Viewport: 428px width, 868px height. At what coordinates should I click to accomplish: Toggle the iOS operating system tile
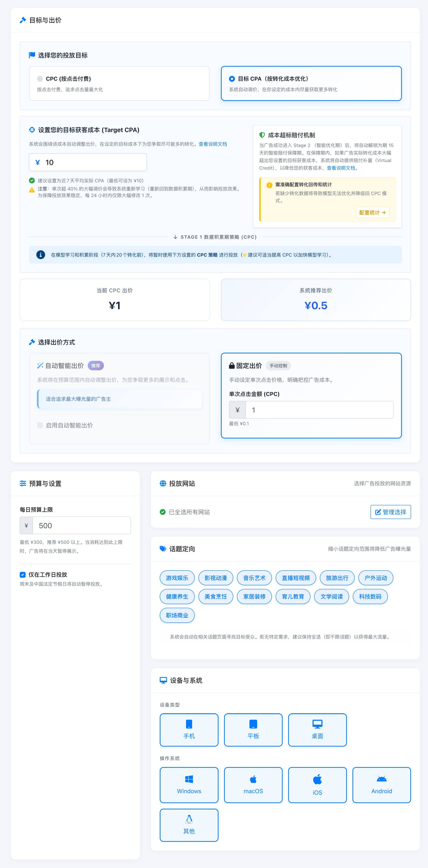pos(317,785)
